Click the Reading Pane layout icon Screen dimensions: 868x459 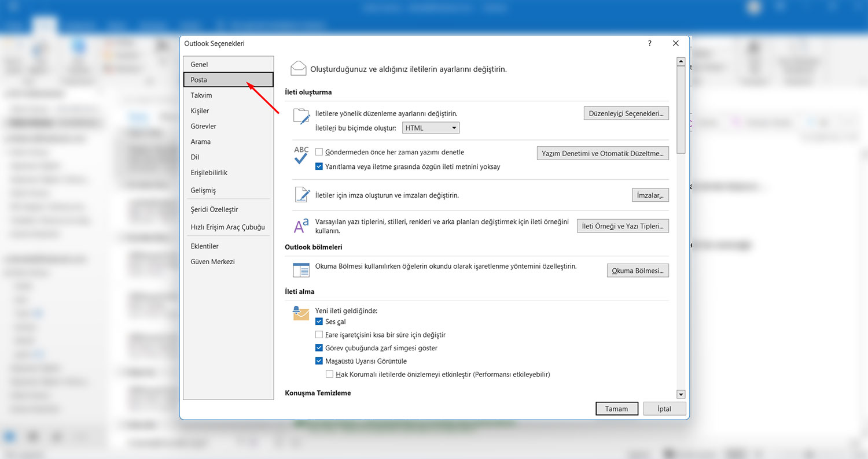point(301,270)
